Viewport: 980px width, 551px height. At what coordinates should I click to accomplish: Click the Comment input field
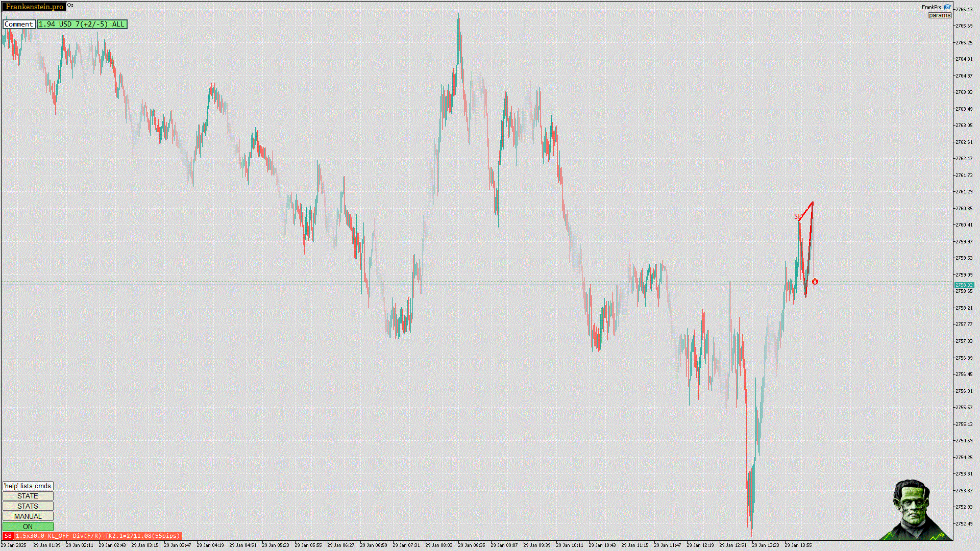tap(19, 24)
